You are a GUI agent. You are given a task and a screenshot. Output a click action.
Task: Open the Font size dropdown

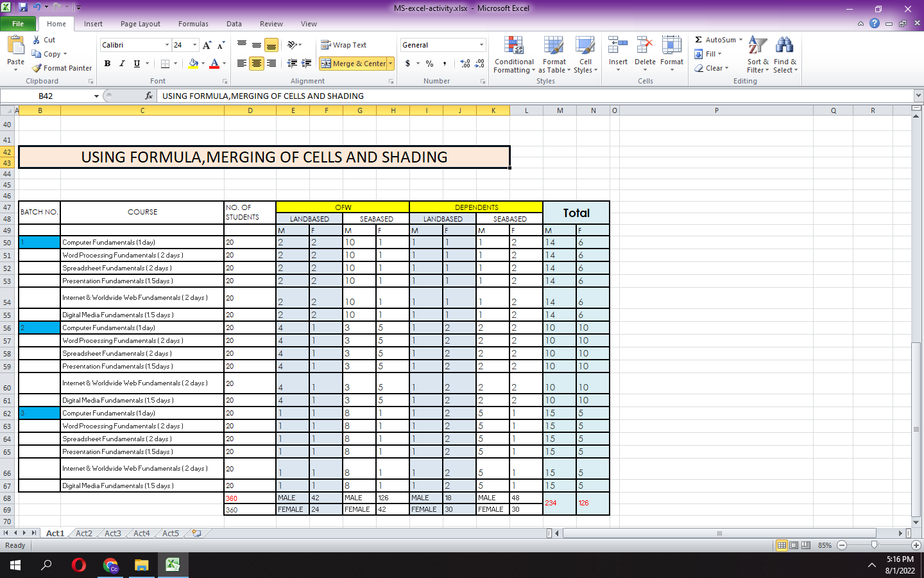pos(195,45)
